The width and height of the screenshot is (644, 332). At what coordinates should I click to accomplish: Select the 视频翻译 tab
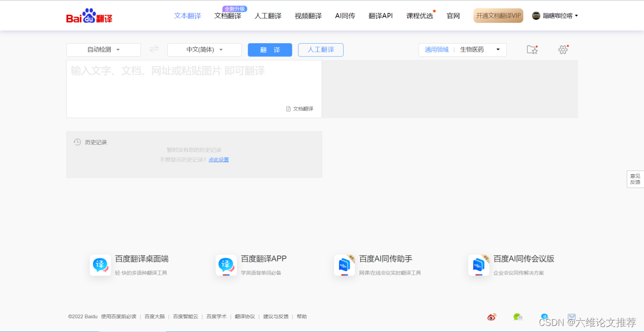pos(308,16)
